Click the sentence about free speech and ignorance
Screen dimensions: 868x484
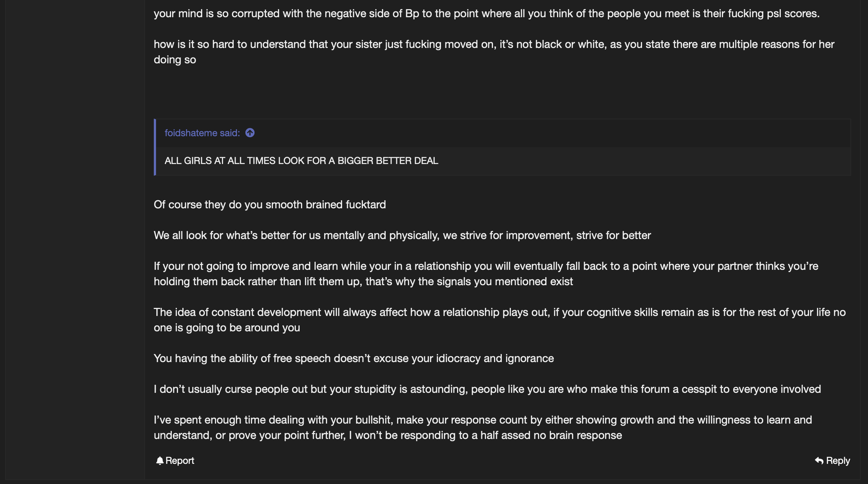click(354, 358)
